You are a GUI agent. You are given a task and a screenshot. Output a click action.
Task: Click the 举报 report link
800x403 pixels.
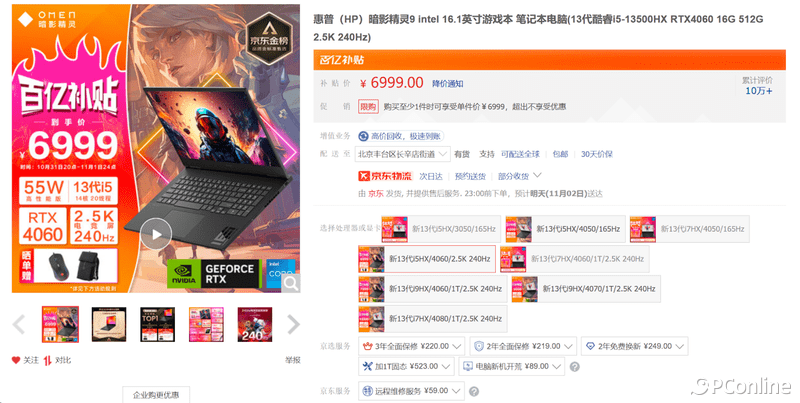pyautogui.click(x=293, y=360)
